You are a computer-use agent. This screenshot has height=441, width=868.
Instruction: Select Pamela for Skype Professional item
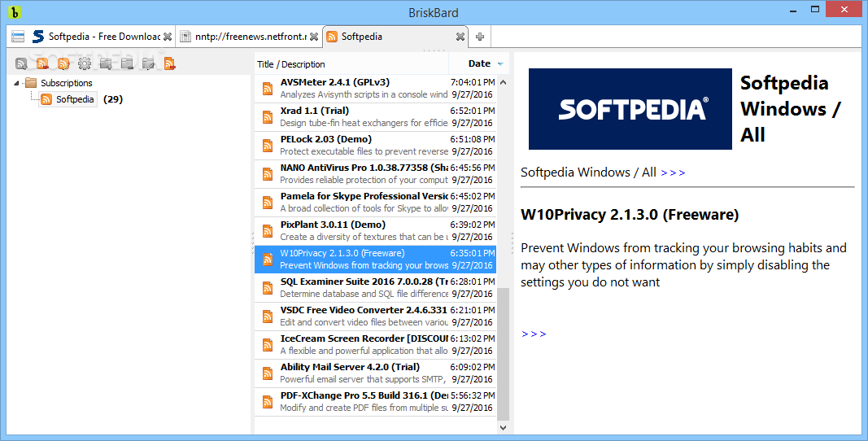click(375, 203)
